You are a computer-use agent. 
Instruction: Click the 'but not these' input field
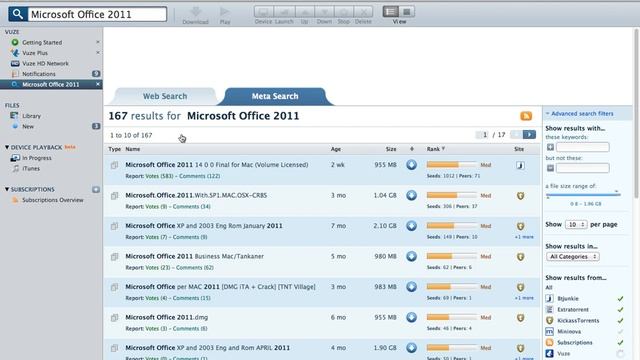pos(582,168)
